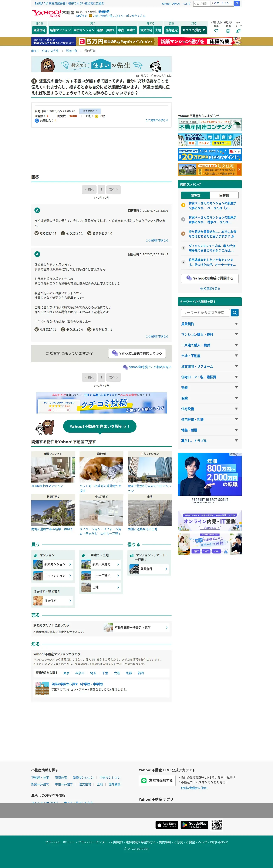This screenshot has width=273, height=868.
Task: Click そうだね icon on the 2023/6/7 answer
Action: (x=63, y=233)
